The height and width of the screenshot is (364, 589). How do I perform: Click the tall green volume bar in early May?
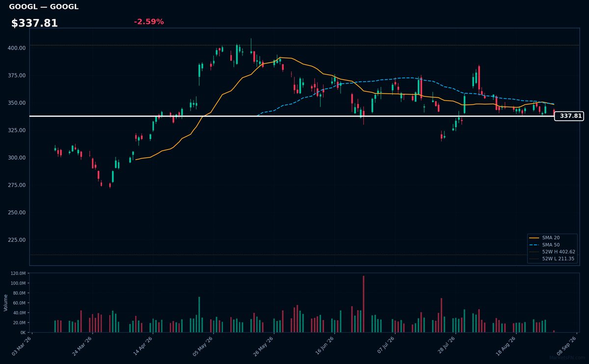coord(199,314)
